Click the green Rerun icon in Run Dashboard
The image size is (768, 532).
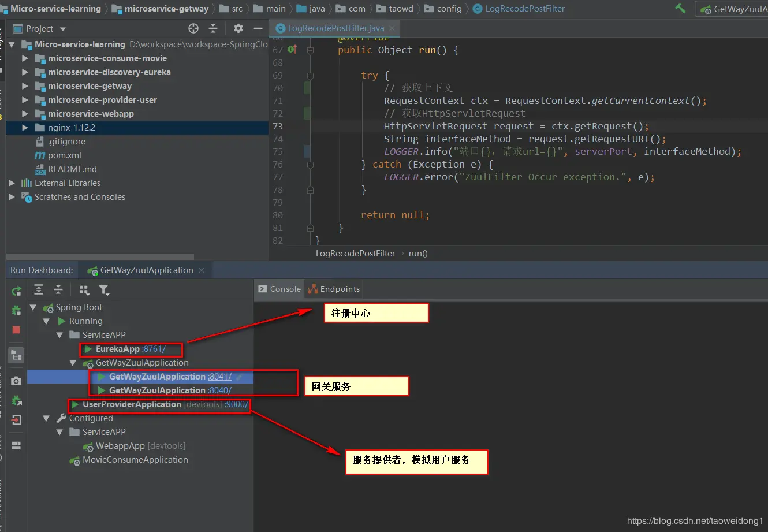(x=16, y=291)
